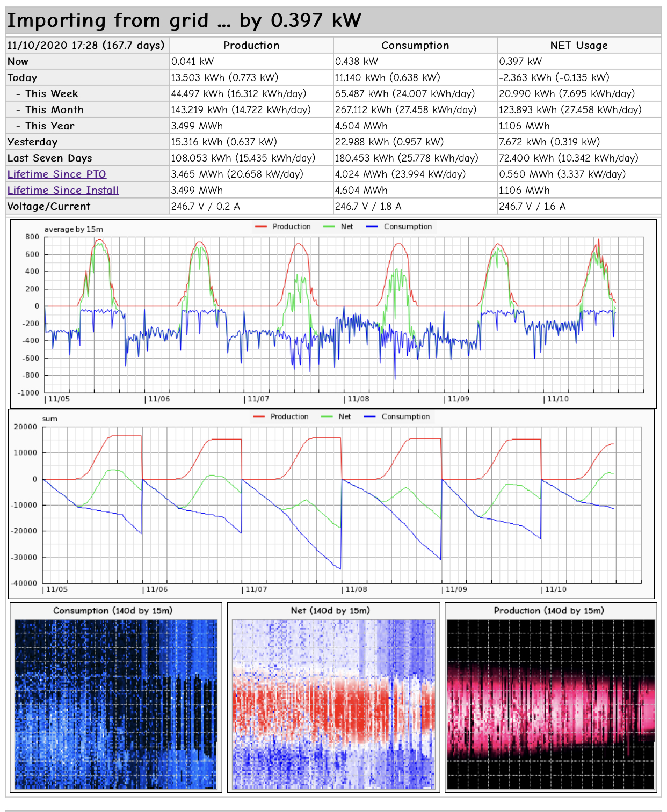Image resolution: width=667 pixels, height=812 pixels.
Task: Click This Week consumption "65.487 kWh (24.007 kWh/day)"
Action: (x=405, y=94)
